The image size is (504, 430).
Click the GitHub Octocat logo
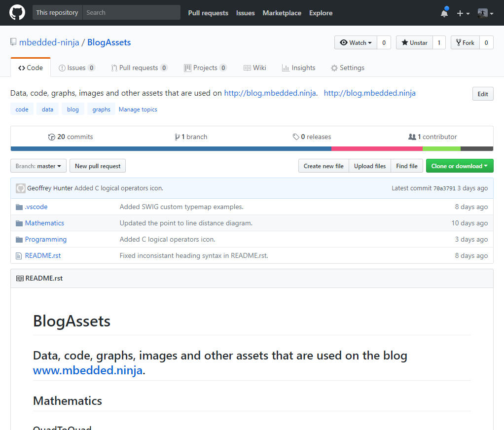click(17, 13)
